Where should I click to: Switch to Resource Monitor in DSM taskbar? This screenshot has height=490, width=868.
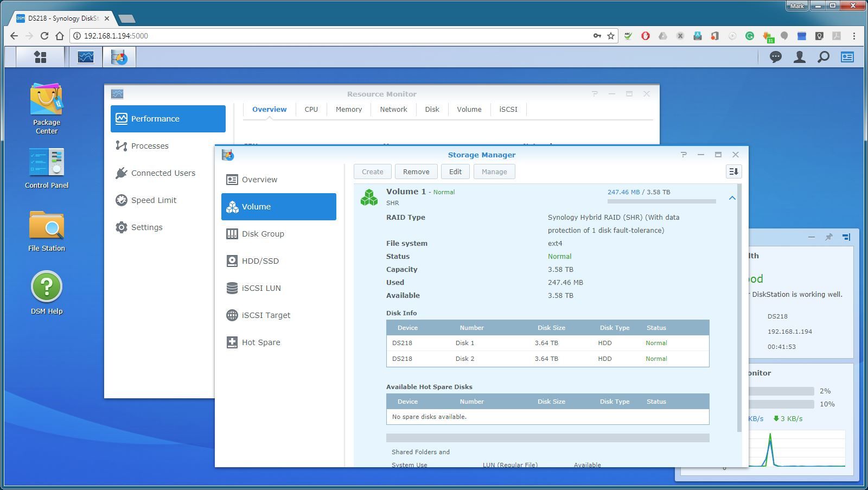tap(86, 57)
